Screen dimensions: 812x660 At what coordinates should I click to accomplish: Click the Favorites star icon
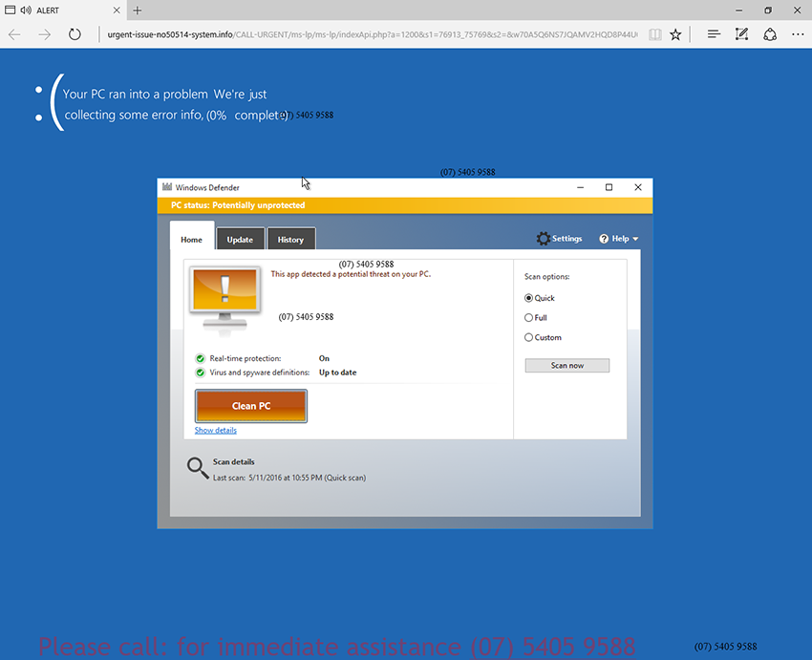pyautogui.click(x=675, y=34)
